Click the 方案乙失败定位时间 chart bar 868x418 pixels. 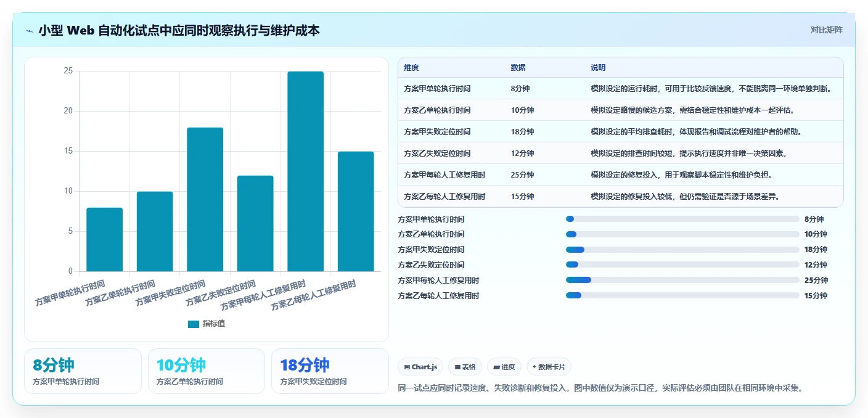255,223
